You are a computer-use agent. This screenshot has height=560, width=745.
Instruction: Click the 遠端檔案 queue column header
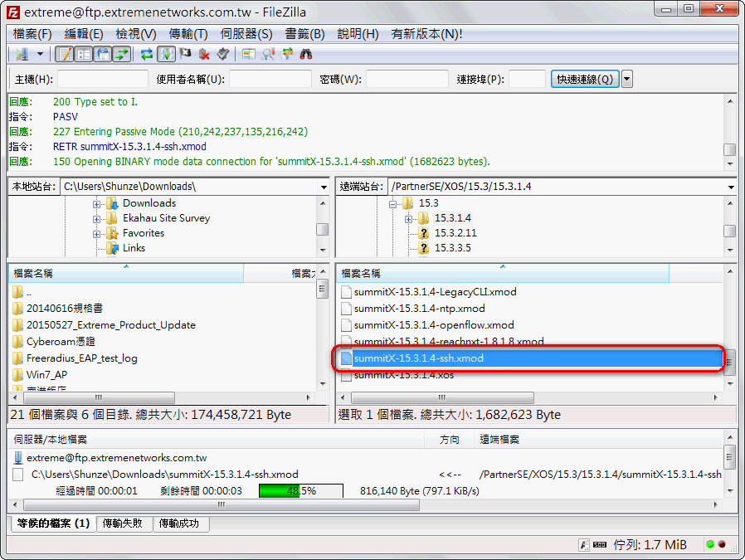tap(599, 440)
